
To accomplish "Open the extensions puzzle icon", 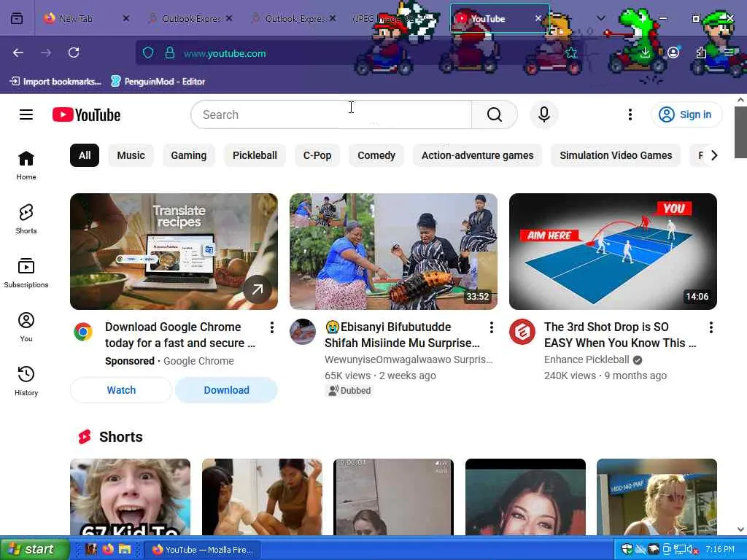I will (701, 52).
